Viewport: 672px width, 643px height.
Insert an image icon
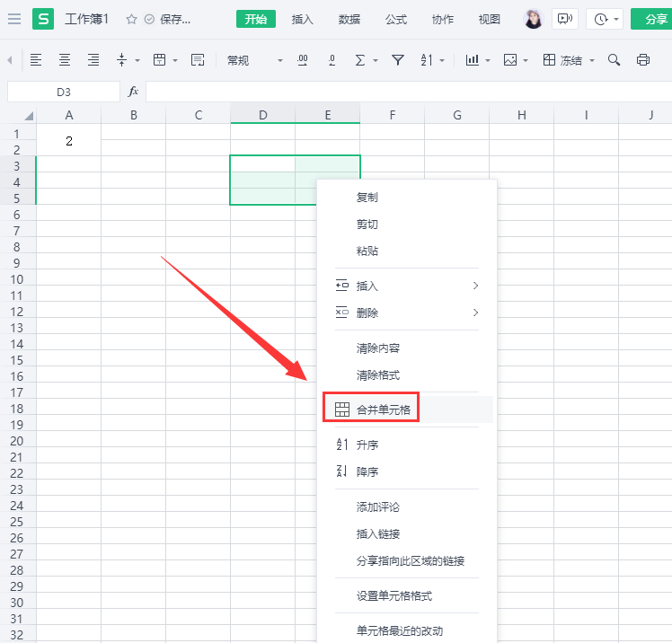point(510,60)
